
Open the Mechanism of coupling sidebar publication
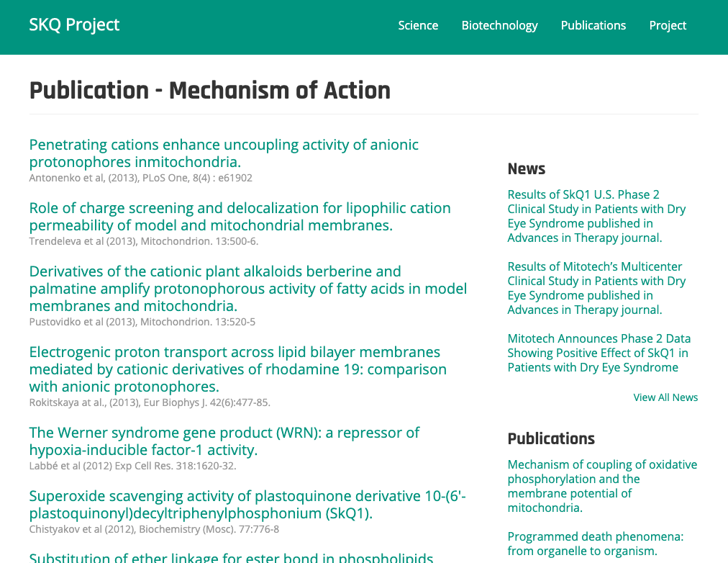click(x=602, y=486)
